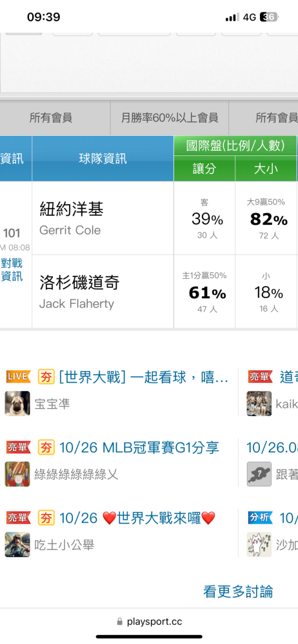
Task: Tap the LIVE badge icon
Action: pos(17,376)
